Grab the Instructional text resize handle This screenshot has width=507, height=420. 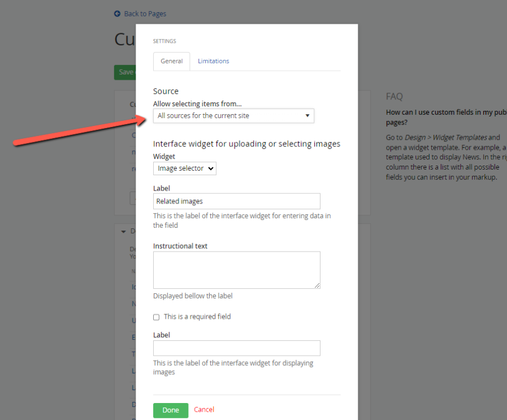tap(317, 285)
